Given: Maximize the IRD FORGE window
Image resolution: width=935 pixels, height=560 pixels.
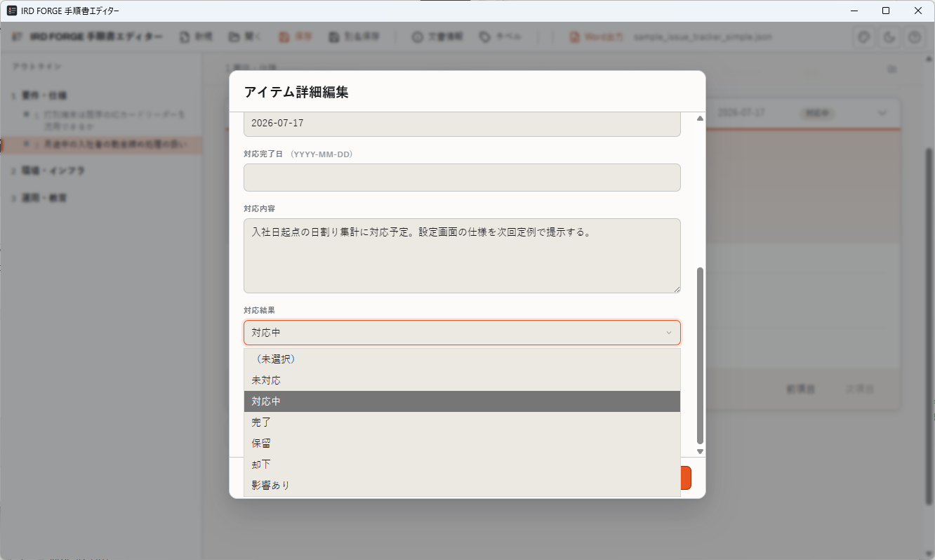Looking at the screenshot, I should coord(886,11).
